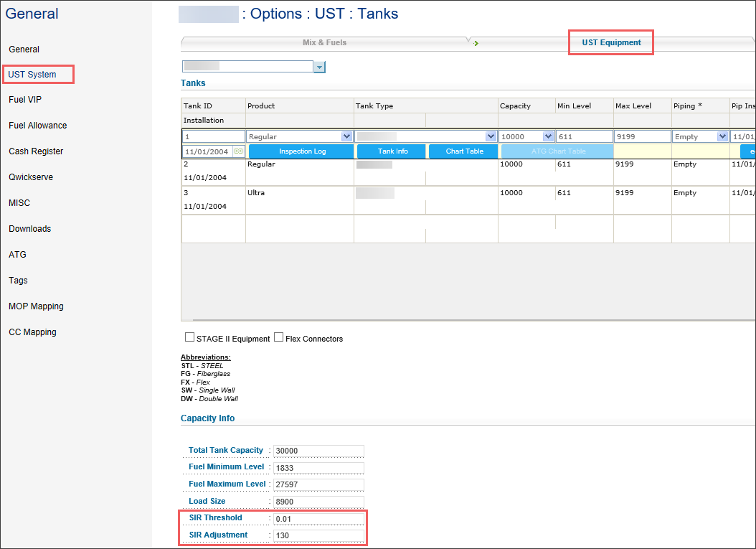The width and height of the screenshot is (756, 549).
Task: Select UST System in the sidebar
Action: point(32,75)
